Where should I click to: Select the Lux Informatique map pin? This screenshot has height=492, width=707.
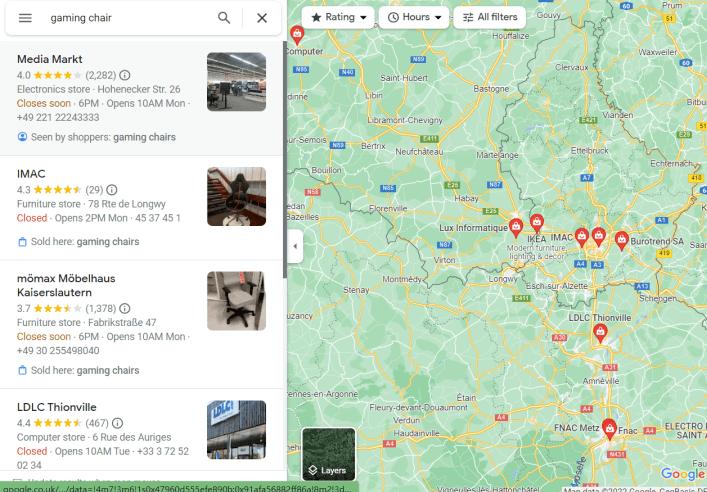pyautogui.click(x=516, y=227)
